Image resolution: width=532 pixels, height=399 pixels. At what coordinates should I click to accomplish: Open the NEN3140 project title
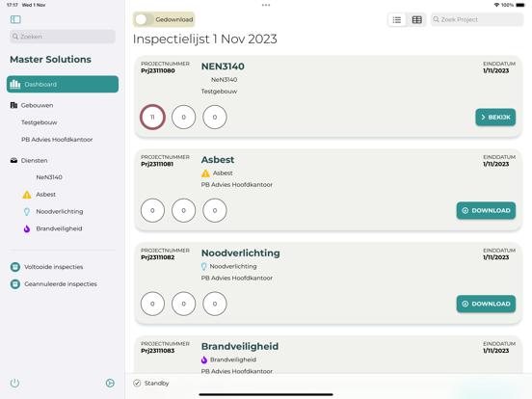pyautogui.click(x=223, y=66)
